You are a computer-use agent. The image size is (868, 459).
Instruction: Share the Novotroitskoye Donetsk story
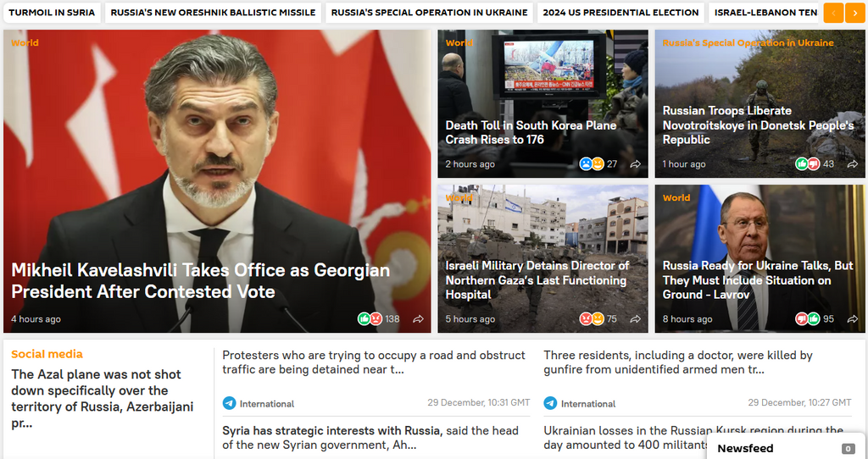[853, 164]
